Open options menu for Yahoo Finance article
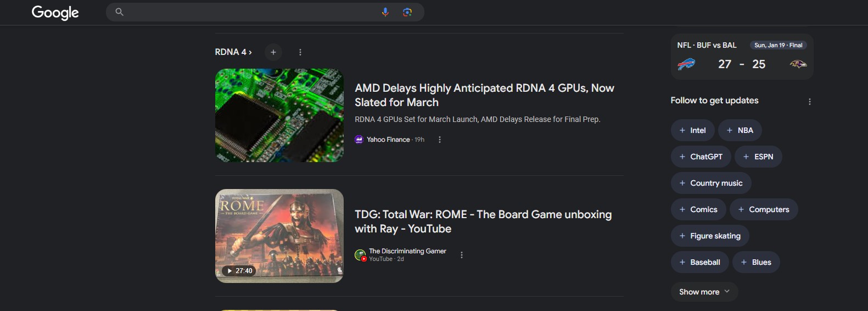 440,140
